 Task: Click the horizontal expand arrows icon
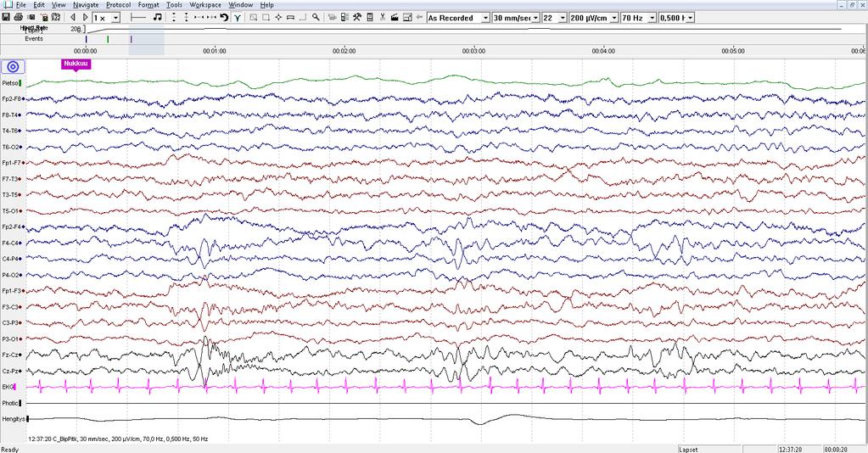(211, 17)
